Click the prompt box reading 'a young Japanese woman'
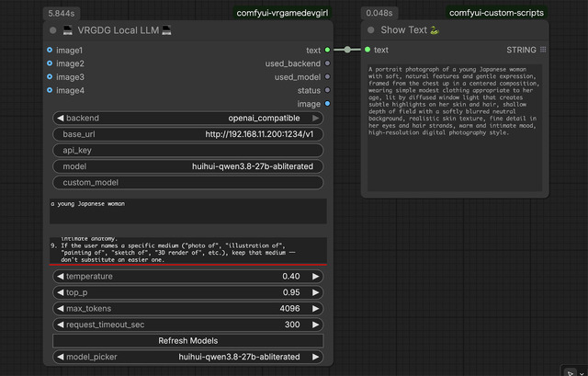This screenshot has height=376, width=588. click(187, 211)
